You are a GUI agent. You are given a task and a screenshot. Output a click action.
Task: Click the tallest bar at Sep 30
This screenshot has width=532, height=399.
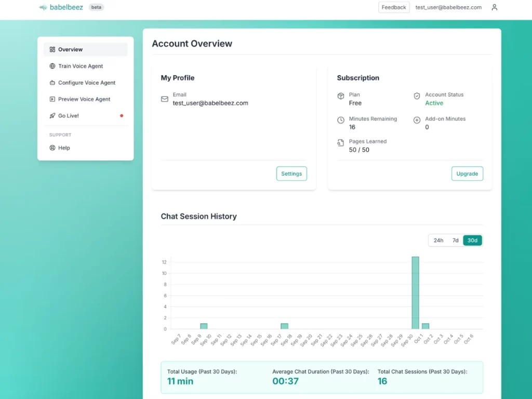pos(415,293)
